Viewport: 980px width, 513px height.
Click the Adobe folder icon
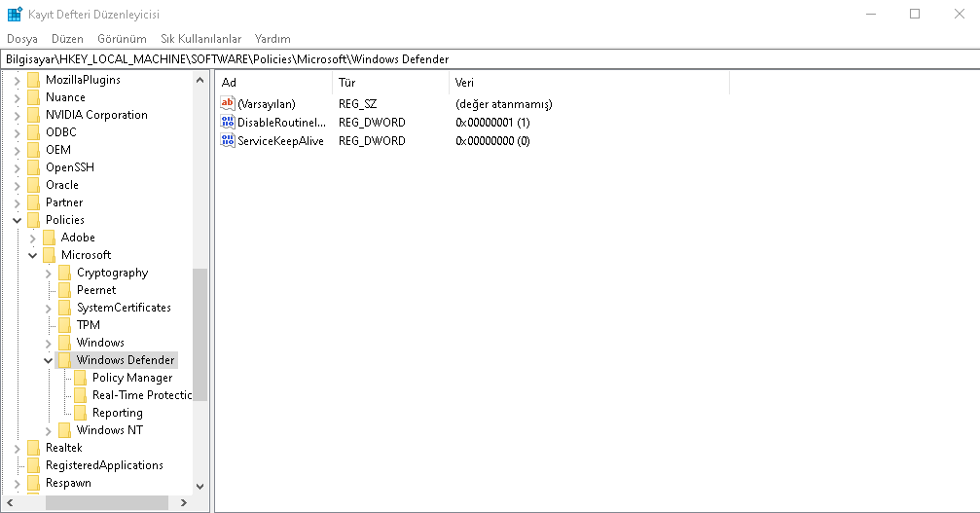click(50, 238)
